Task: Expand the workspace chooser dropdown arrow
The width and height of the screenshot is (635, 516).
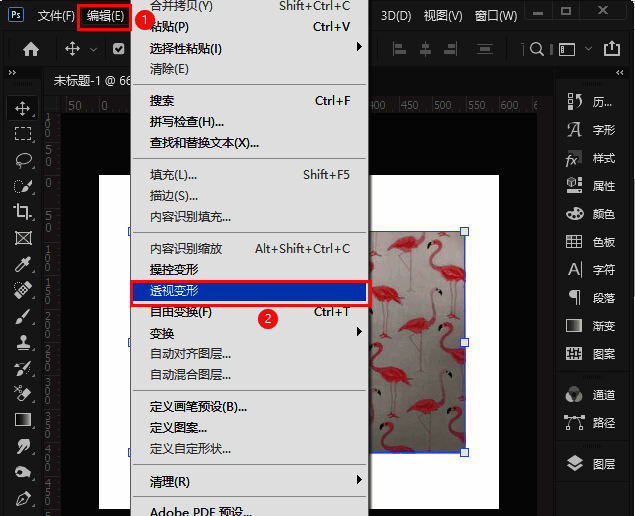Action: tap(588, 49)
